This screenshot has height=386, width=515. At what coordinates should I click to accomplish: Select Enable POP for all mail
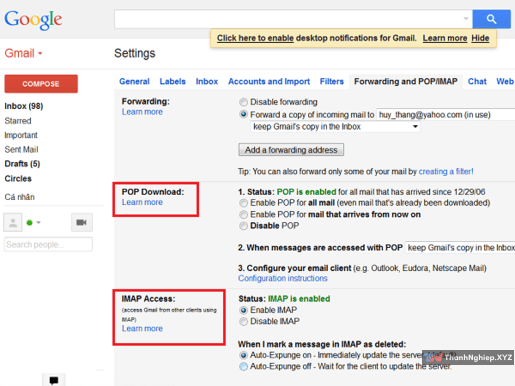coord(244,203)
